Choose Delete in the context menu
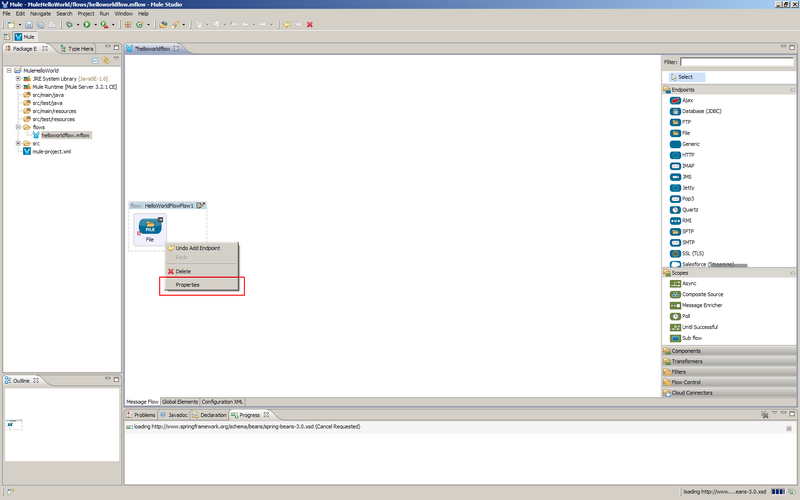 202,271
